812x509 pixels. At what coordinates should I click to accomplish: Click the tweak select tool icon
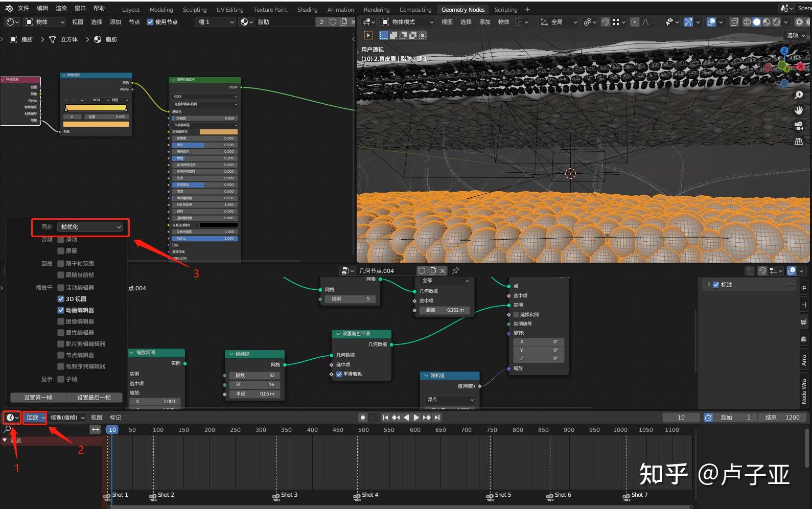[368, 35]
